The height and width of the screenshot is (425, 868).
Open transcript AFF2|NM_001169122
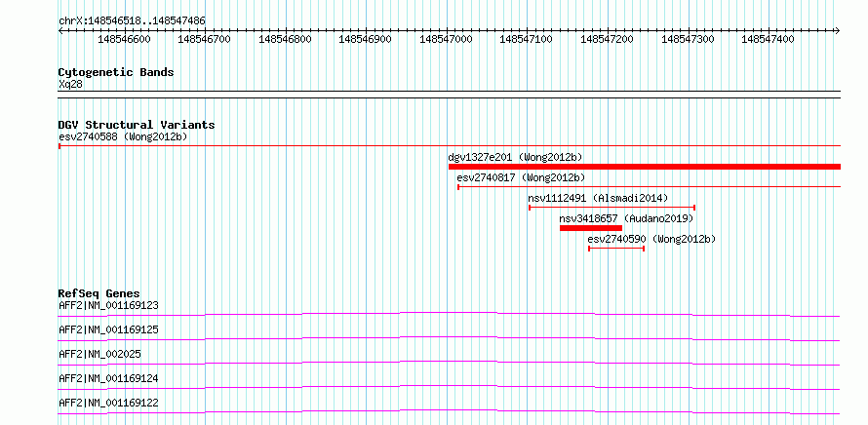108,403
